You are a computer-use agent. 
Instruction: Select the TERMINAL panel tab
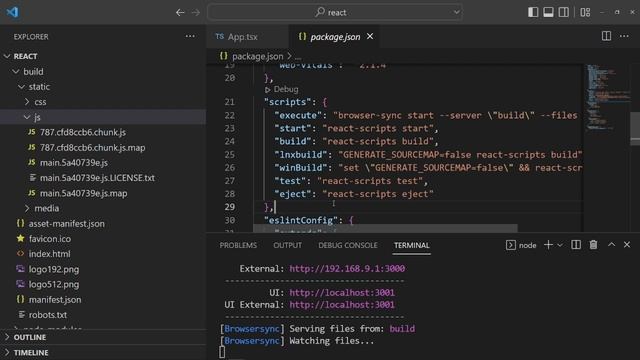coord(411,245)
